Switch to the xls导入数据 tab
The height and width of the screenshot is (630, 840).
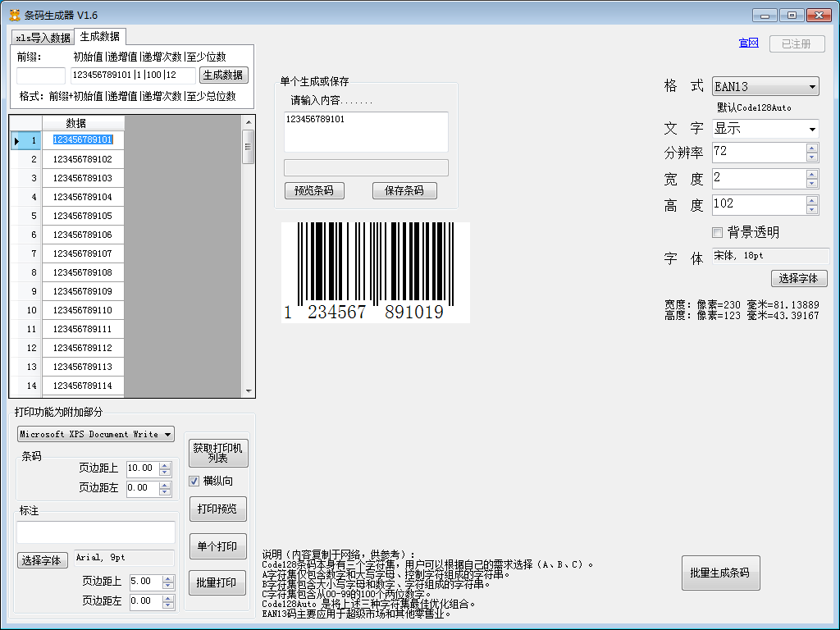(43, 38)
